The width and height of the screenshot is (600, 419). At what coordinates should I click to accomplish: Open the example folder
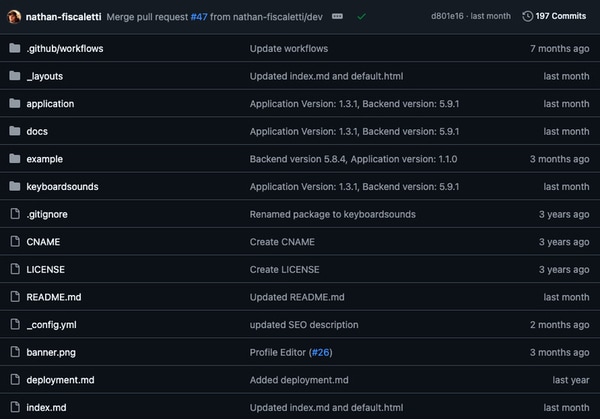pos(44,159)
